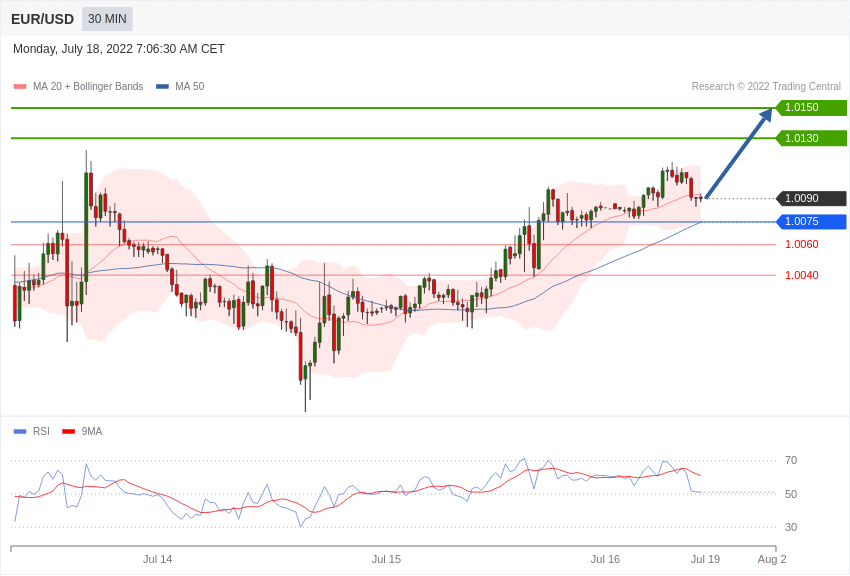Click the 1.0040 support level label
This screenshot has height=576, width=850.
[801, 275]
